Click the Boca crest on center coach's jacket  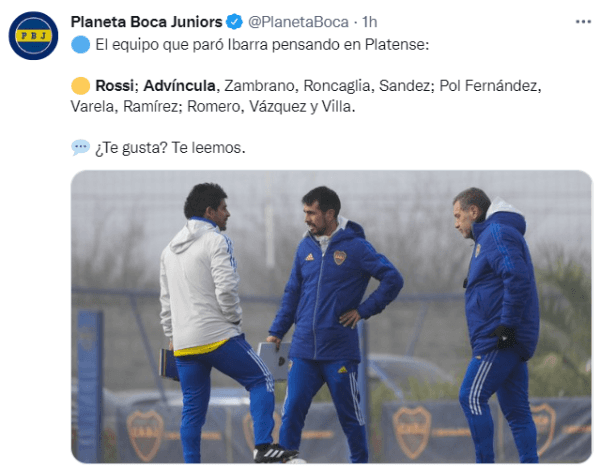pyautogui.click(x=339, y=257)
